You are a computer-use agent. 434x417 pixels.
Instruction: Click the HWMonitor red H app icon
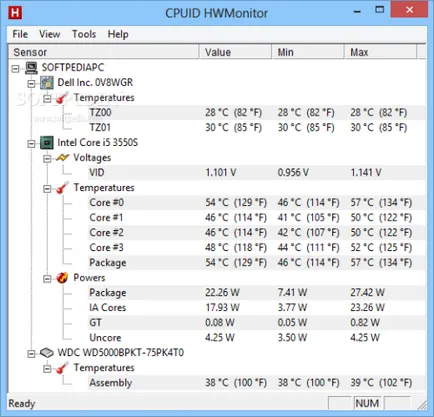15,13
